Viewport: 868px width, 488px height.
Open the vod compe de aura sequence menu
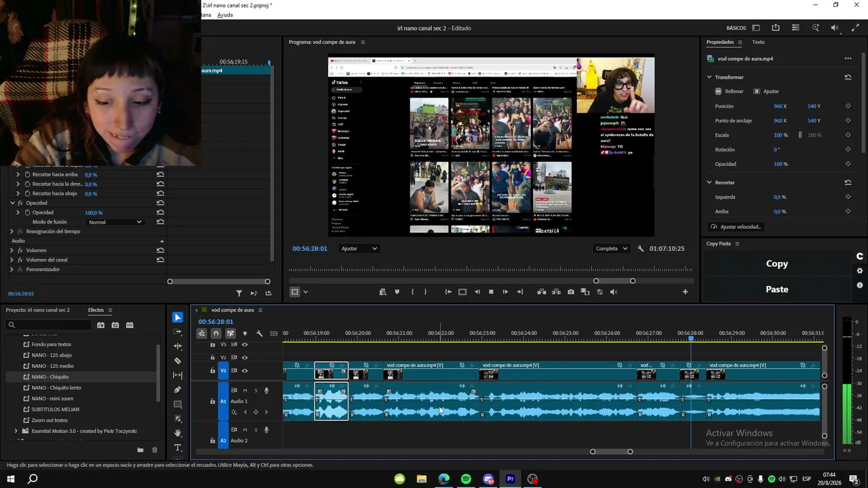(260, 310)
